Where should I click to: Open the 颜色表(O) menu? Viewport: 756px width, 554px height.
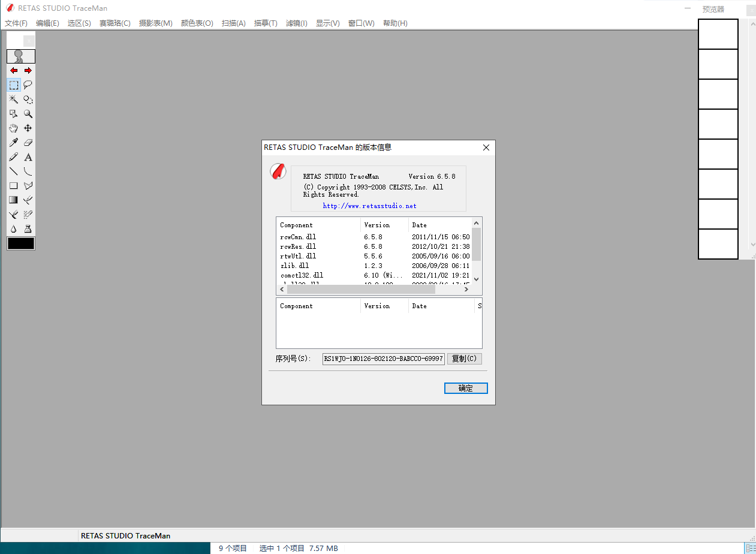point(197,23)
